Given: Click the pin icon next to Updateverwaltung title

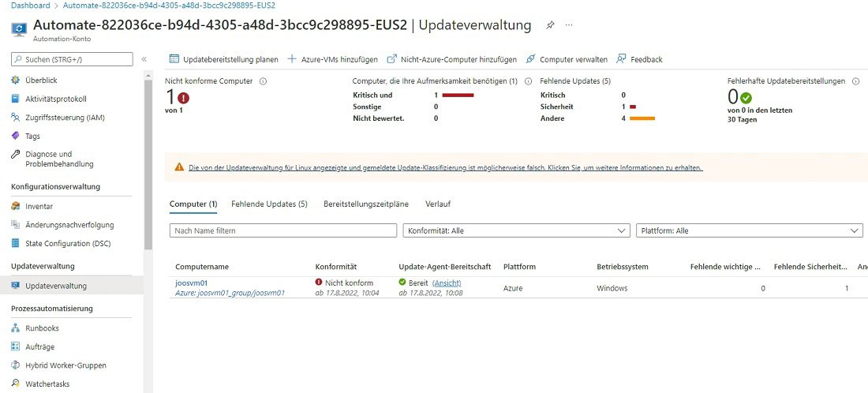Looking at the screenshot, I should pos(550,25).
